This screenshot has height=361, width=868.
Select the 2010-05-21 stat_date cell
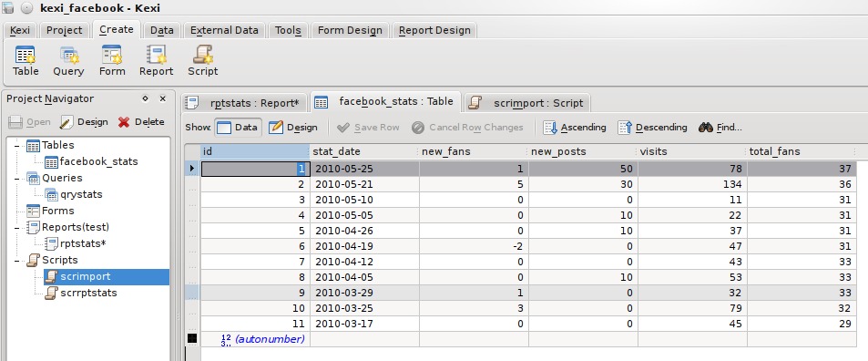pyautogui.click(x=364, y=184)
